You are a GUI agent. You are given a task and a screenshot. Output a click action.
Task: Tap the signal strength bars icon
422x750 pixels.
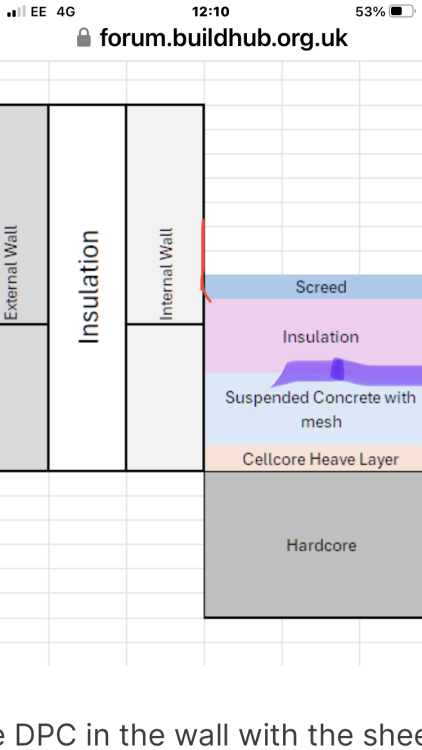tap(16, 11)
